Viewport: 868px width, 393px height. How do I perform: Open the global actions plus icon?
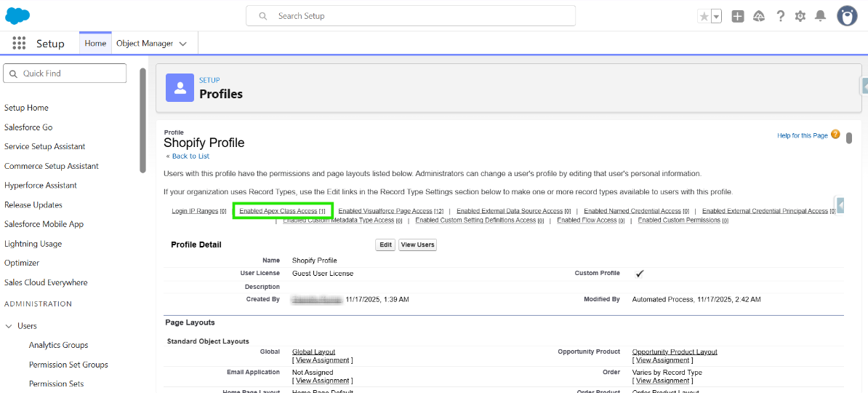click(738, 16)
